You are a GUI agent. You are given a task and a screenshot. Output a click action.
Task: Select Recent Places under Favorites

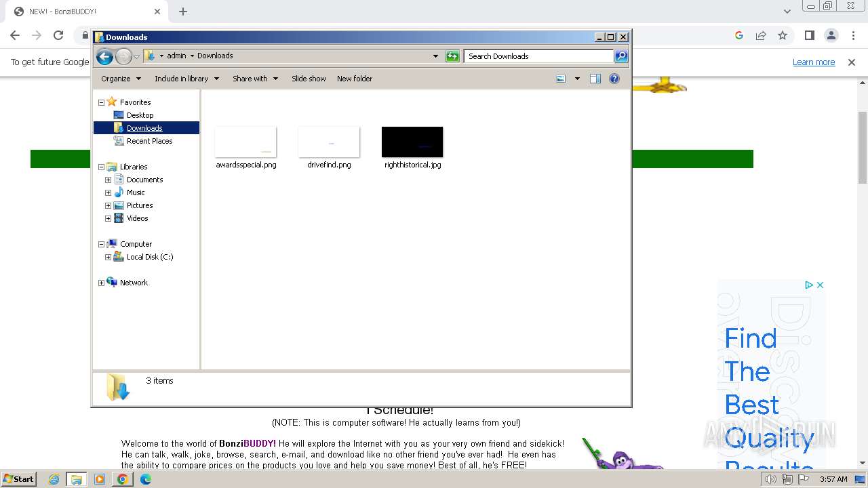pyautogui.click(x=149, y=141)
